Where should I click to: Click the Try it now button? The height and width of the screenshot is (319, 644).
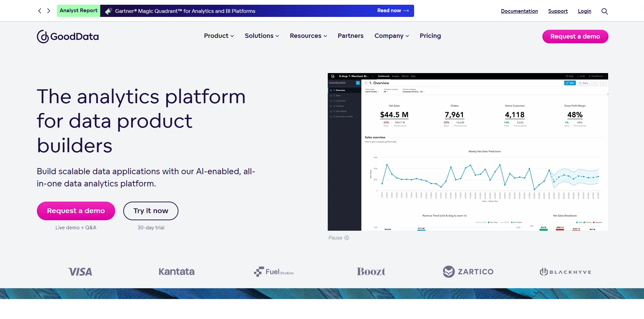(x=151, y=211)
